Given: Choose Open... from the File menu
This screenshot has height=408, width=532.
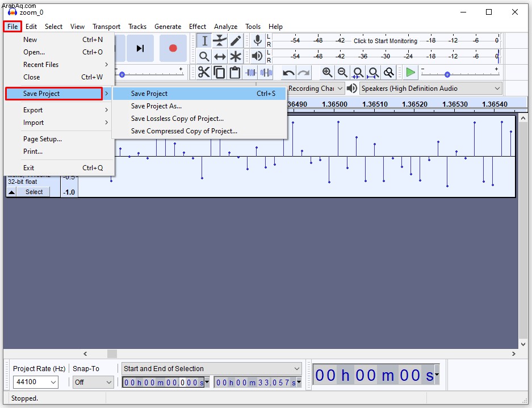Looking at the screenshot, I should 59,52.
